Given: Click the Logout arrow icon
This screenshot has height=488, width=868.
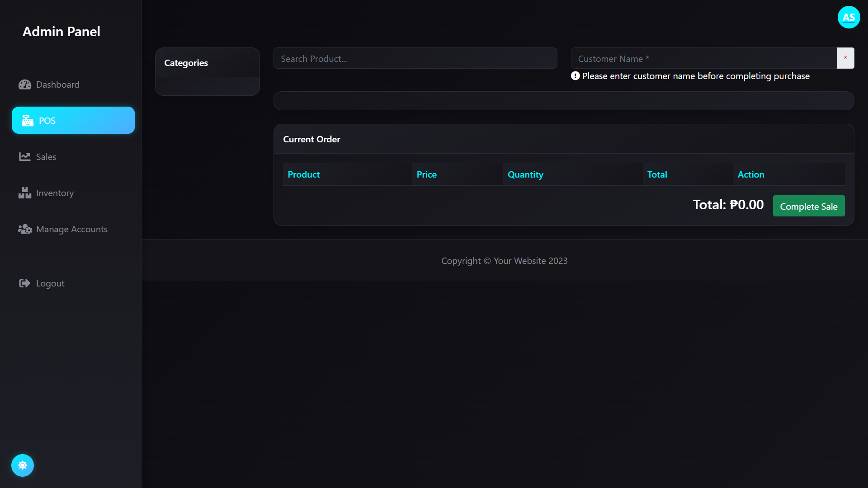Looking at the screenshot, I should (24, 283).
